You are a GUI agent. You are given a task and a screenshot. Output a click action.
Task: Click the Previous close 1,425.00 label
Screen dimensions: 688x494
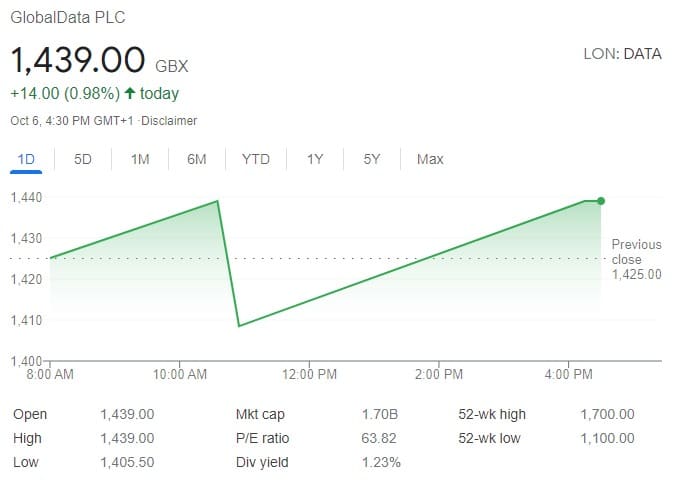tap(636, 259)
